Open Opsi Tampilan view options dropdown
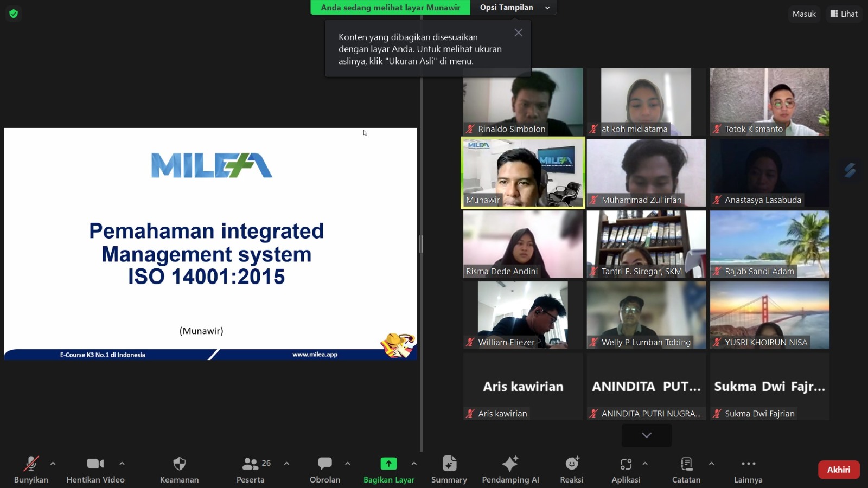Image resolution: width=868 pixels, height=488 pixels. 514,8
